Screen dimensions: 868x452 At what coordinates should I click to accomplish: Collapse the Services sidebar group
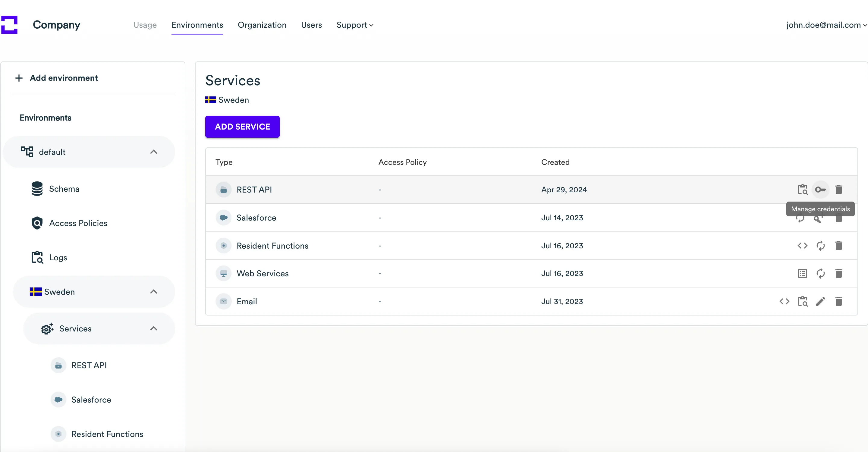point(154,328)
